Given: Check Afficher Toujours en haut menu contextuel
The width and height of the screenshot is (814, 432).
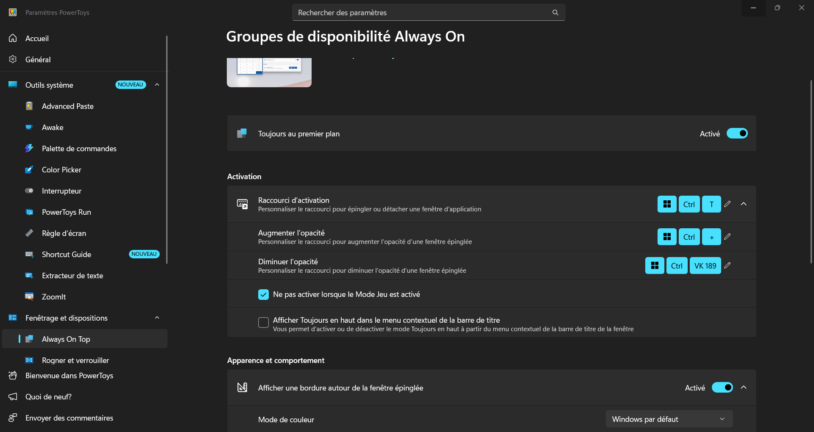Looking at the screenshot, I should [x=263, y=322].
